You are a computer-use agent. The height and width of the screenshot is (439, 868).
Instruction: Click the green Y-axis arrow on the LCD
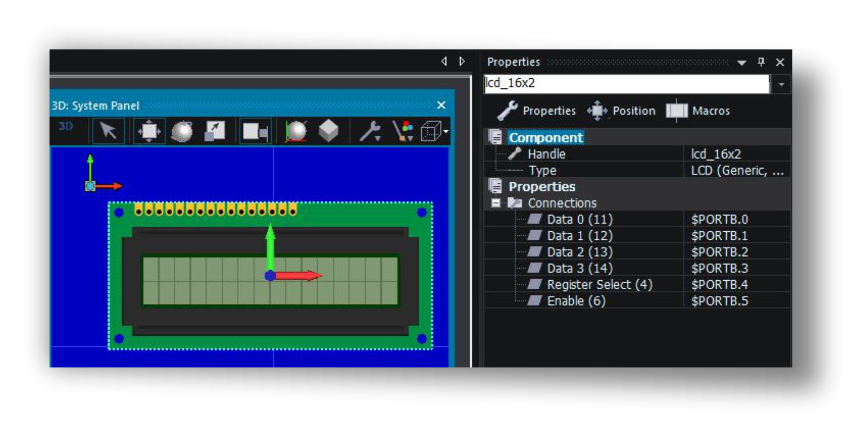(270, 247)
